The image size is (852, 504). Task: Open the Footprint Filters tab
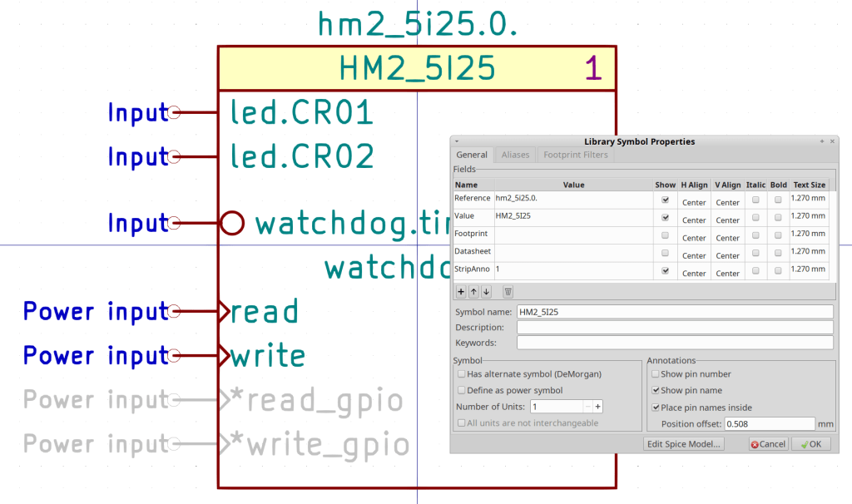pos(575,155)
